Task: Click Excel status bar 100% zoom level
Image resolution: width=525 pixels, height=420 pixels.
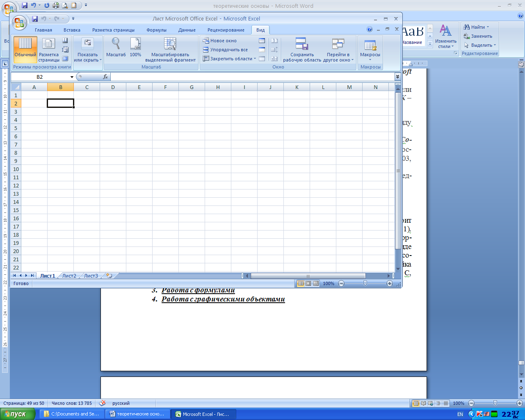Action: [x=329, y=283]
